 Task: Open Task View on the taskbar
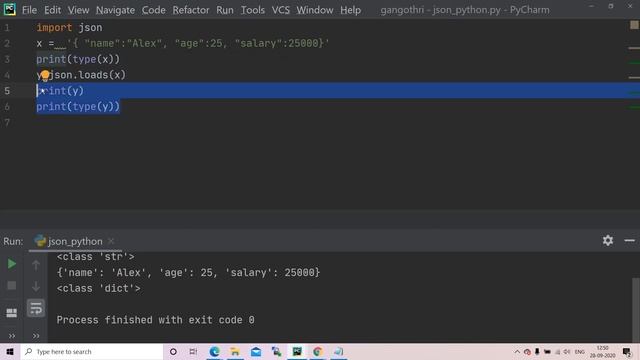coord(193,351)
